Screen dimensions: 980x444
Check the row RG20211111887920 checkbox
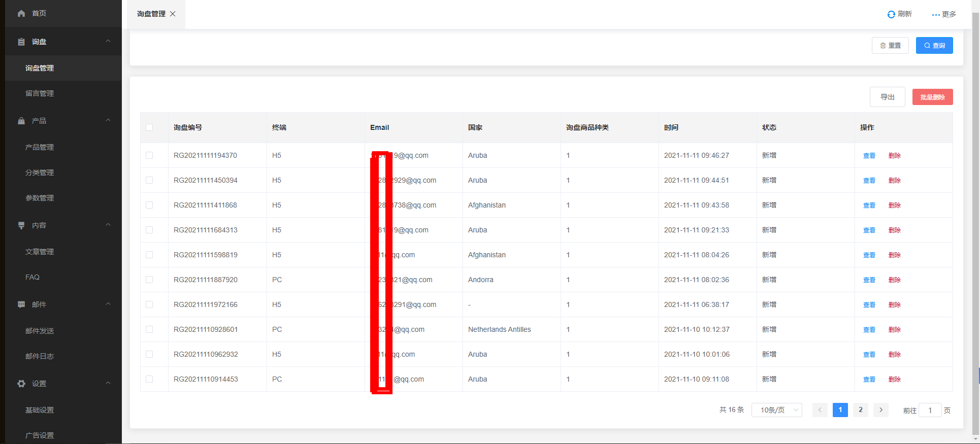coord(149,280)
